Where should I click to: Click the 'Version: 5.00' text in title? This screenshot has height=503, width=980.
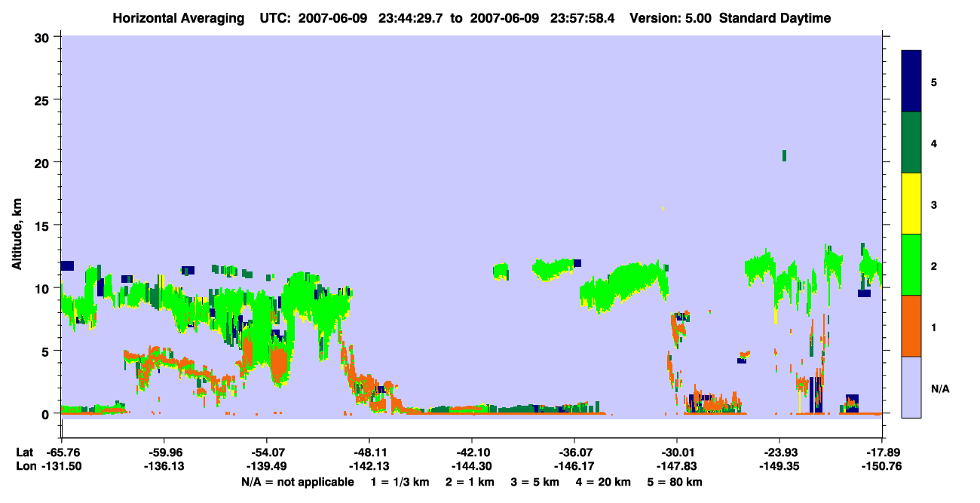[669, 18]
